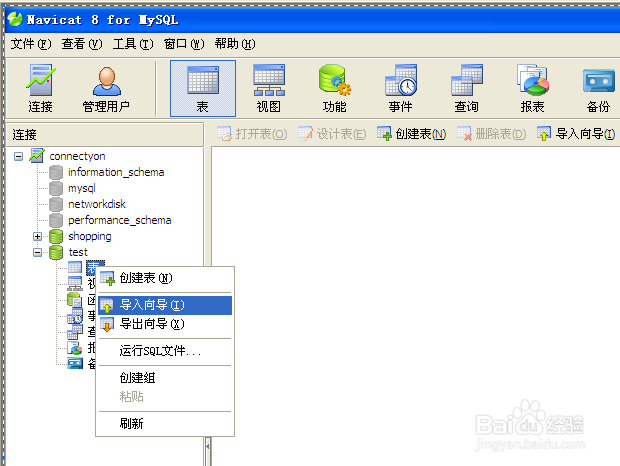Click the Navicat logo in title bar
Screen dimensions: 620x466
(x=15, y=19)
